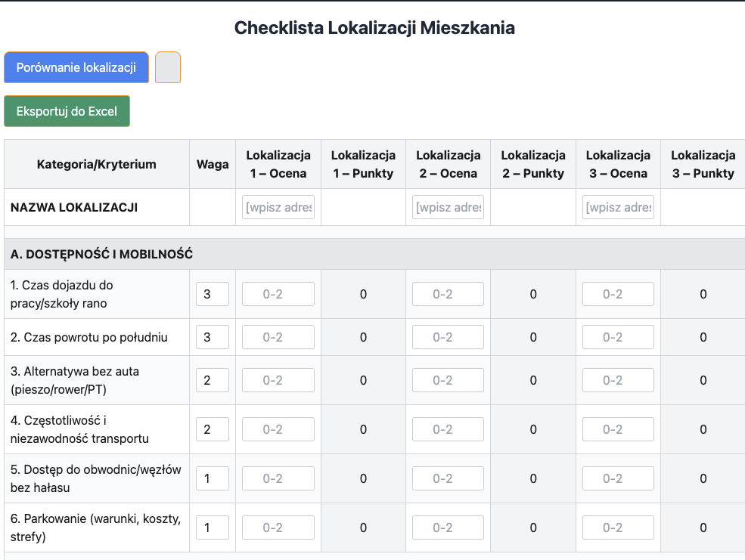
Task: Click the weight field for Dostęp do obwodnic/węzłów
Action: [213, 478]
